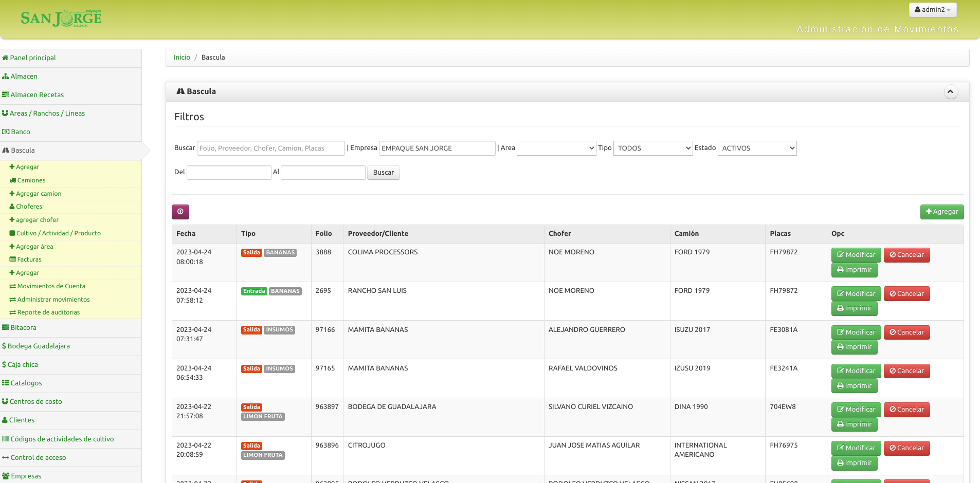980x483 pixels.
Task: Click the Inicio breadcrumb link
Action: click(x=182, y=58)
